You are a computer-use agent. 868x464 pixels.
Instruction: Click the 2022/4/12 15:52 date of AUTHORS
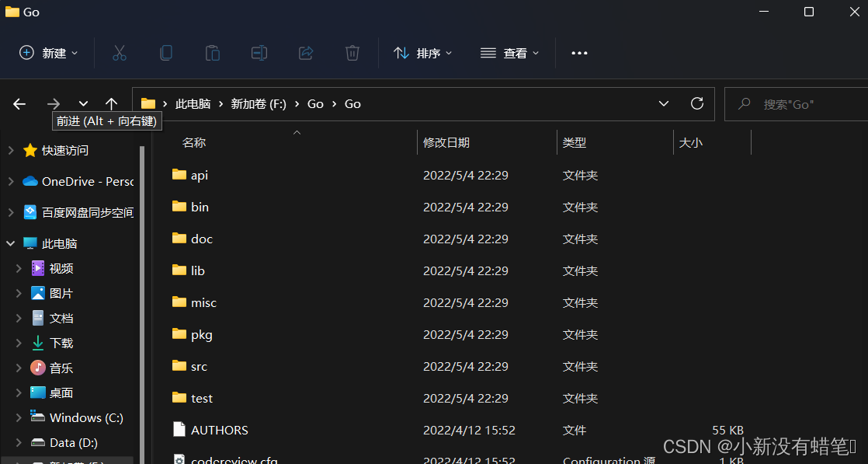[469, 430]
